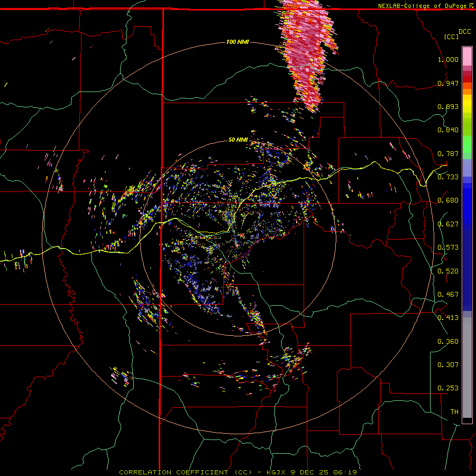Click the 0.627 scale value

(x=448, y=224)
